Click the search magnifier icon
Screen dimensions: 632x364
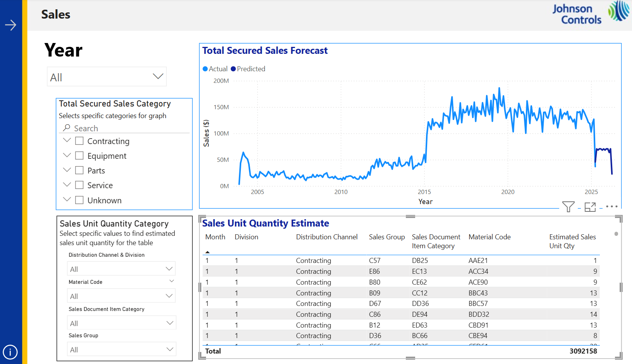coord(67,128)
